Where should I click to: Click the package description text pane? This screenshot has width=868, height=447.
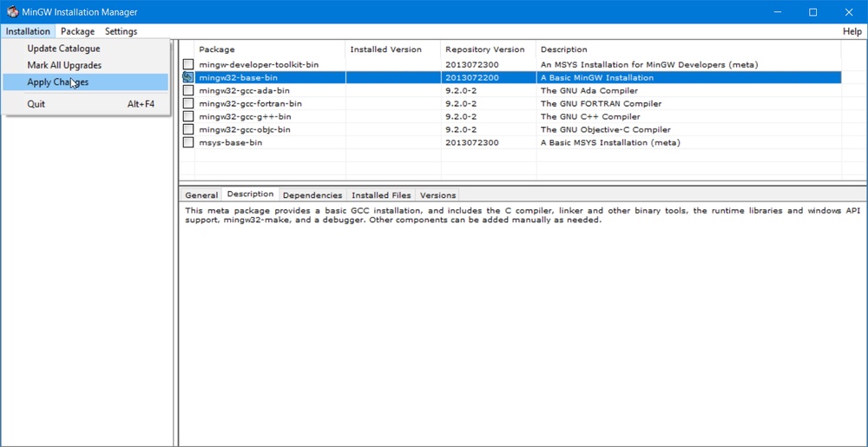point(522,324)
